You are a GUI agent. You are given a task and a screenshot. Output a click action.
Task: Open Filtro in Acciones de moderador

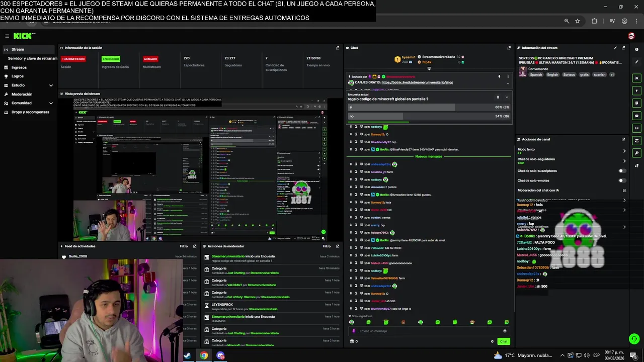[327, 246]
